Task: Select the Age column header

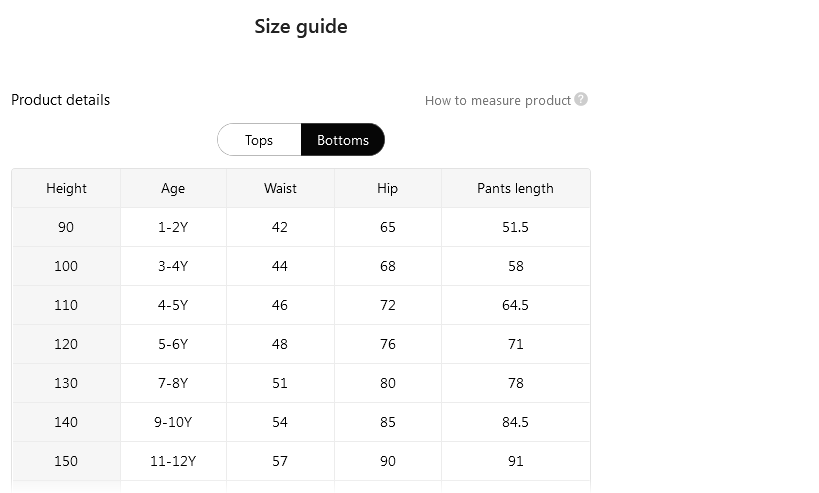Action: pyautogui.click(x=173, y=188)
